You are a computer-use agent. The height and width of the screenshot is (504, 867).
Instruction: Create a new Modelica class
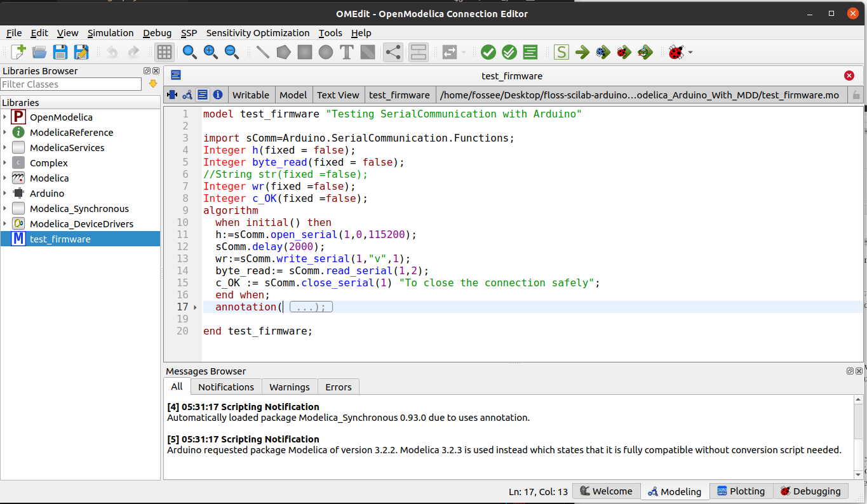click(18, 52)
